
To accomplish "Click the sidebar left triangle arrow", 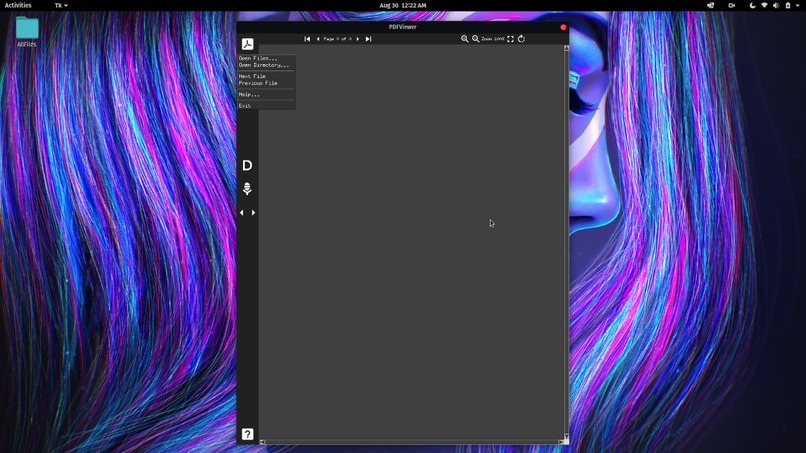I will point(242,212).
